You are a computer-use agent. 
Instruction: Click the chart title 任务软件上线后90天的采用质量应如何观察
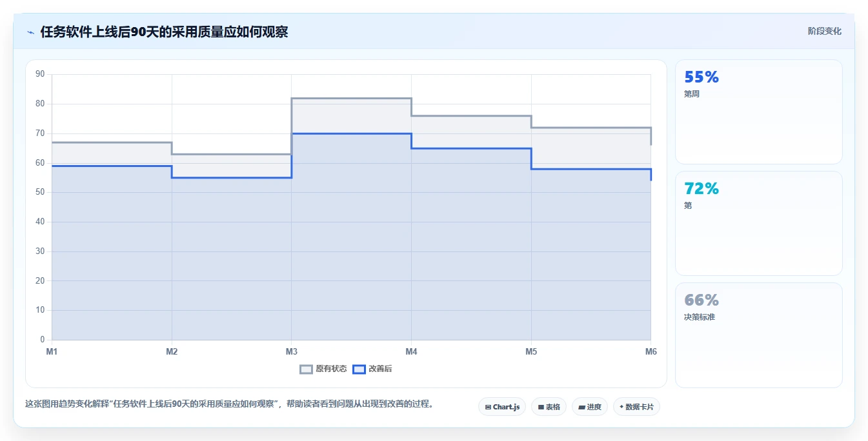click(x=164, y=32)
